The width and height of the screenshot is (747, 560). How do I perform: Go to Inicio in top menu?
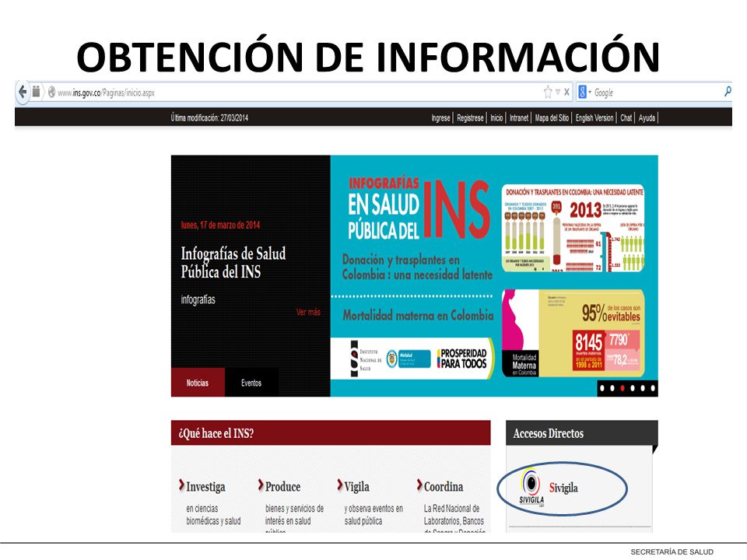(496, 118)
